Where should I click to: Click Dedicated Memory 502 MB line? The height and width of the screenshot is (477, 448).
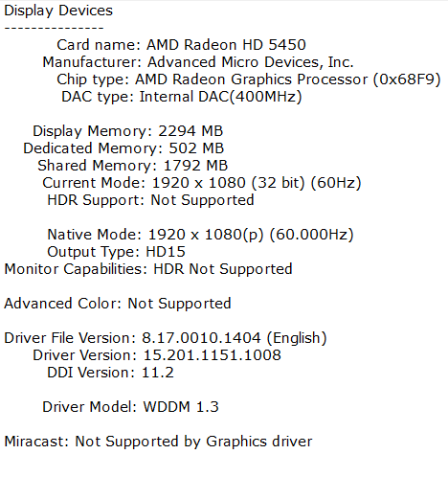coord(123,148)
